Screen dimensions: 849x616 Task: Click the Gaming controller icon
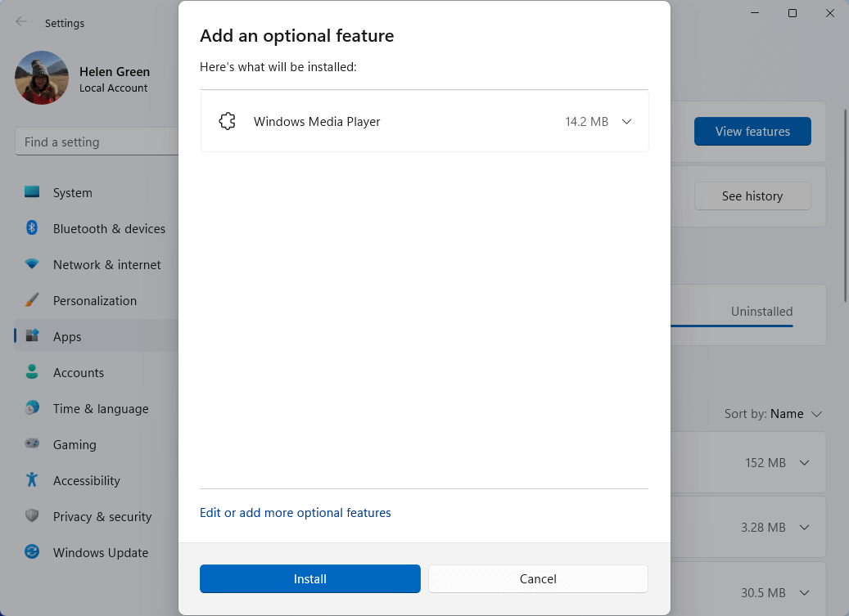point(32,443)
